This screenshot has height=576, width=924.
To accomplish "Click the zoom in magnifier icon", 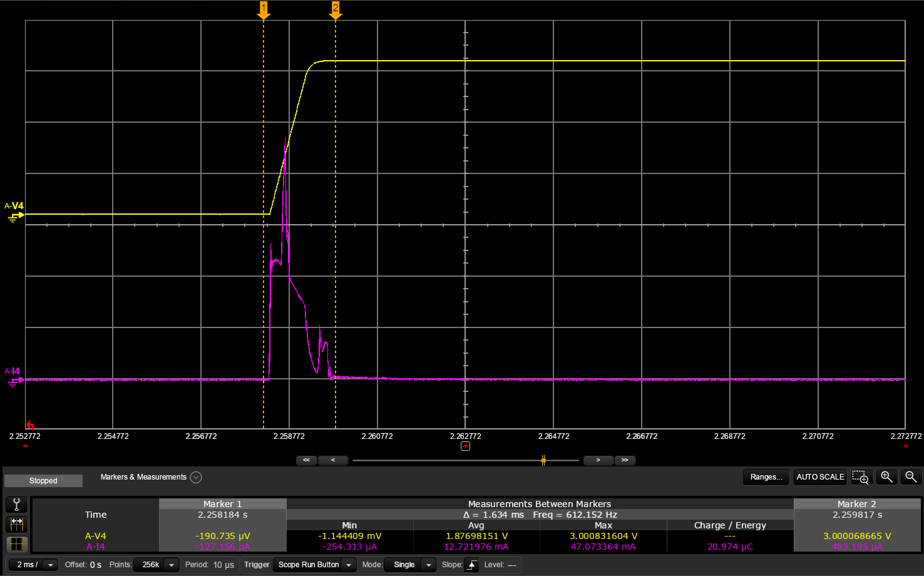I will point(886,477).
